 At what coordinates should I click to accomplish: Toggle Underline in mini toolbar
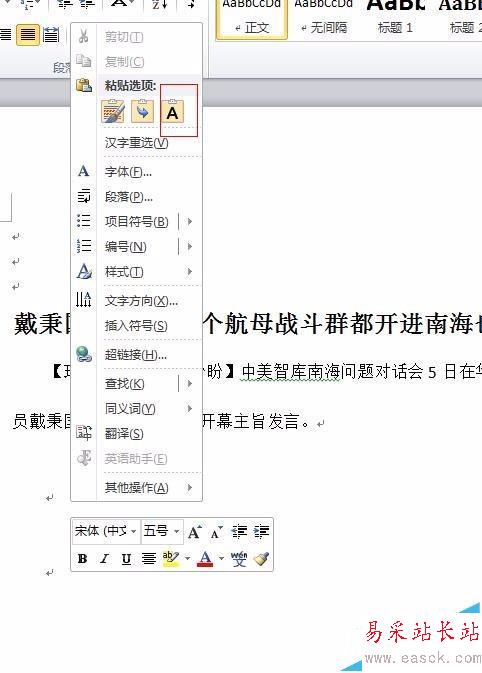tap(126, 558)
